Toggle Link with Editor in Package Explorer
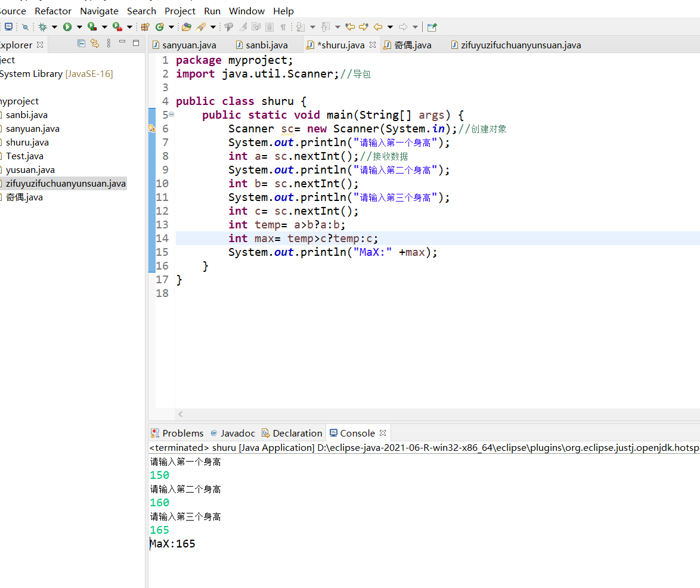700x588 pixels. click(95, 44)
